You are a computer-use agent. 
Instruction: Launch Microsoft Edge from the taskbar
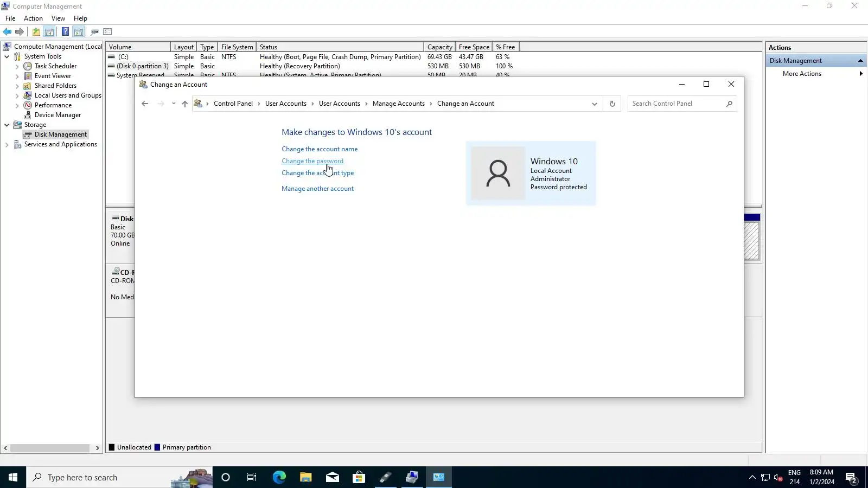click(x=279, y=477)
